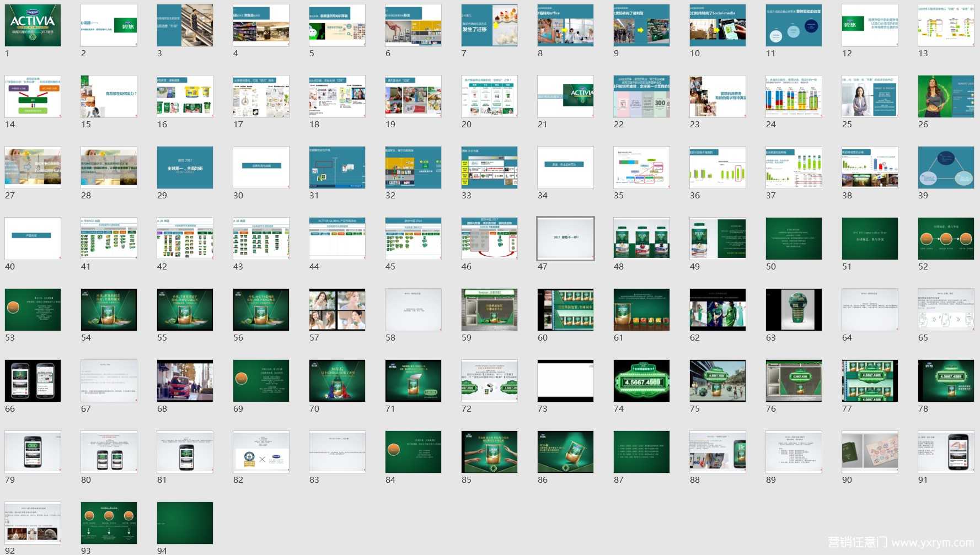This screenshot has height=555, width=980.
Task: Select slide 87 green text thumbnail
Action: (x=642, y=452)
